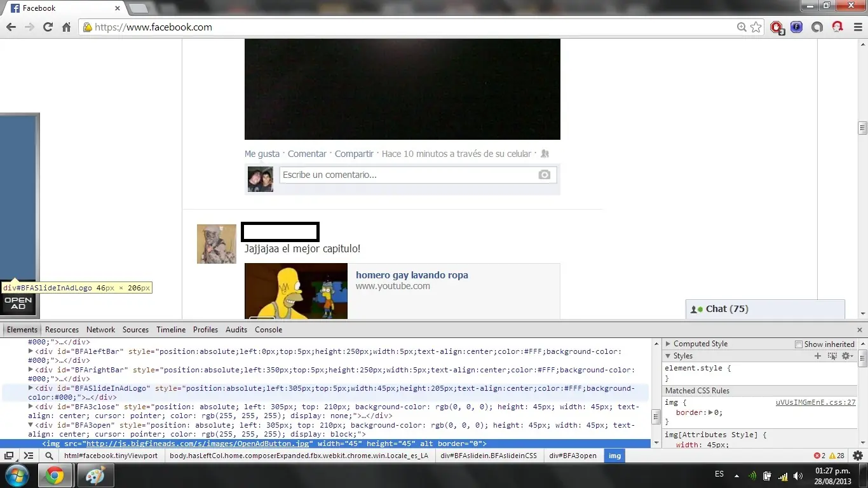The image size is (868, 488).
Task: Switch to the Audits tab
Action: [x=236, y=330]
